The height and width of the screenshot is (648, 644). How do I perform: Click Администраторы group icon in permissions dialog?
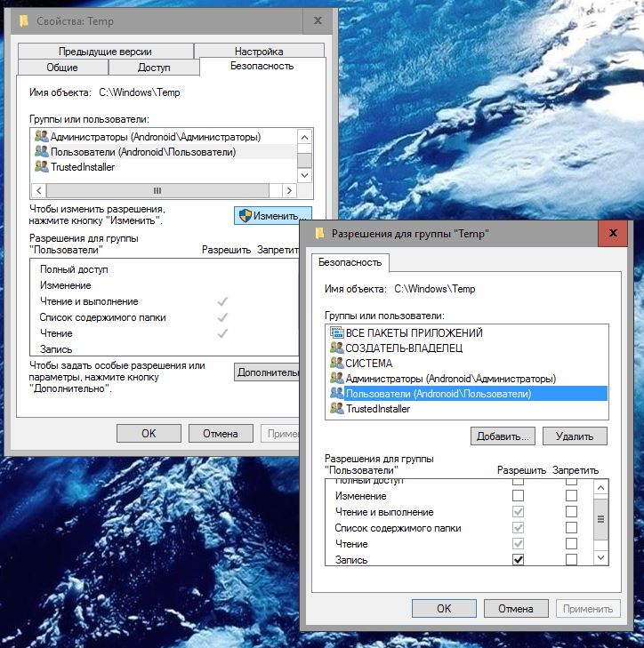coord(336,378)
